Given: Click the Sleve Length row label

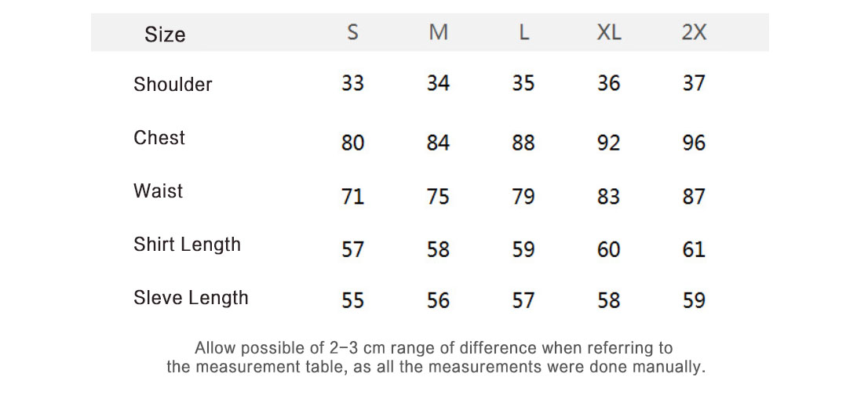Looking at the screenshot, I should tap(191, 298).
